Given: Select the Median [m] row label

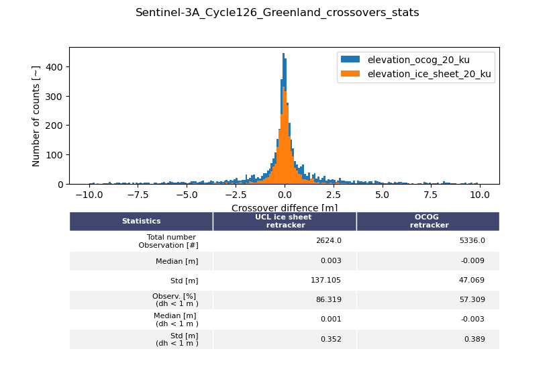Looking at the screenshot, I should tap(177, 261).
